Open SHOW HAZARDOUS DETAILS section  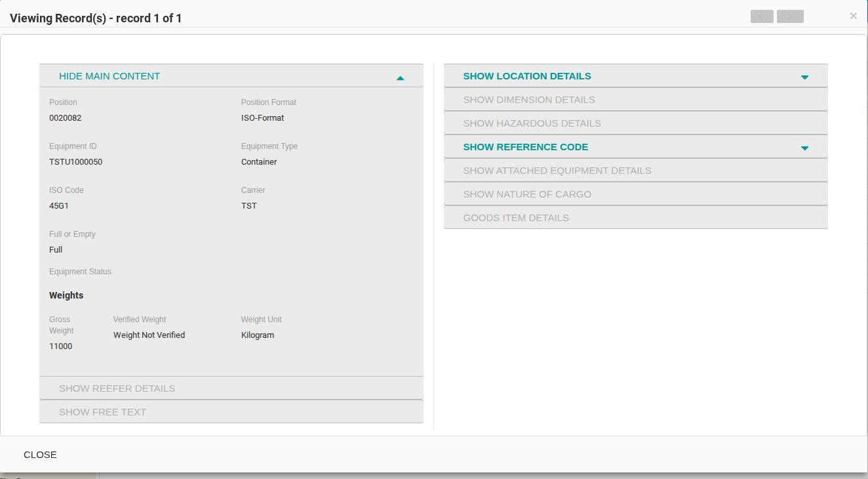coord(635,123)
